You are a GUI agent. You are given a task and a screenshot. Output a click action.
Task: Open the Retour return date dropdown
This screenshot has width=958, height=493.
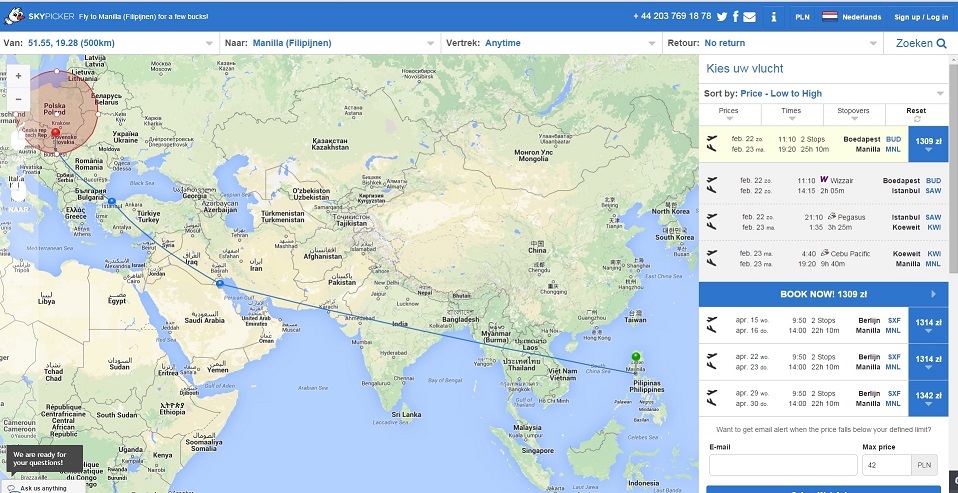pyautogui.click(x=773, y=43)
